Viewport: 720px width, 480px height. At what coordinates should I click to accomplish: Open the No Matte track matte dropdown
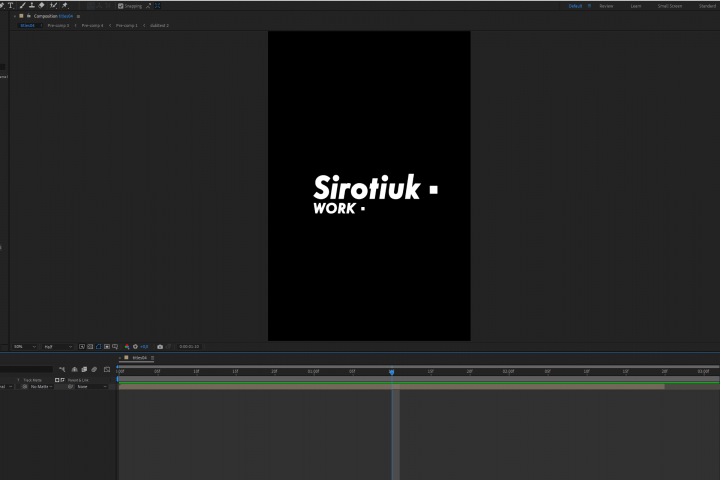point(41,387)
